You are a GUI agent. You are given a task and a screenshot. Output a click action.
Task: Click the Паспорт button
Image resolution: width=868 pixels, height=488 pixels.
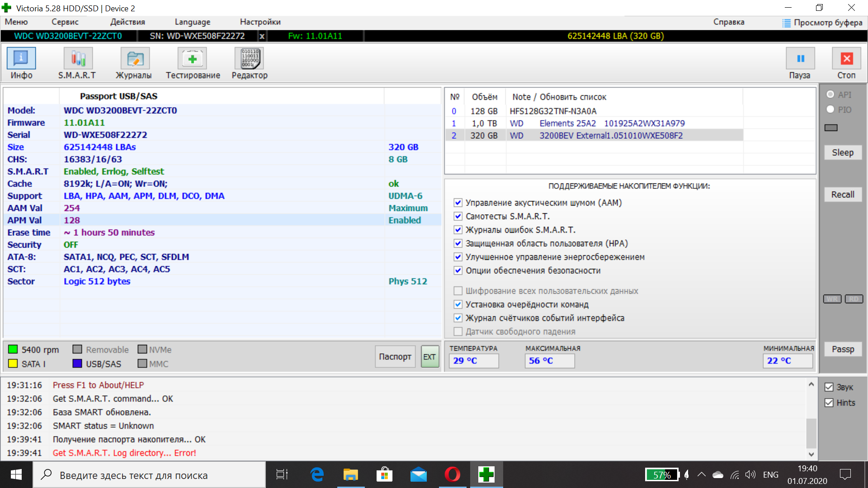[x=395, y=357]
